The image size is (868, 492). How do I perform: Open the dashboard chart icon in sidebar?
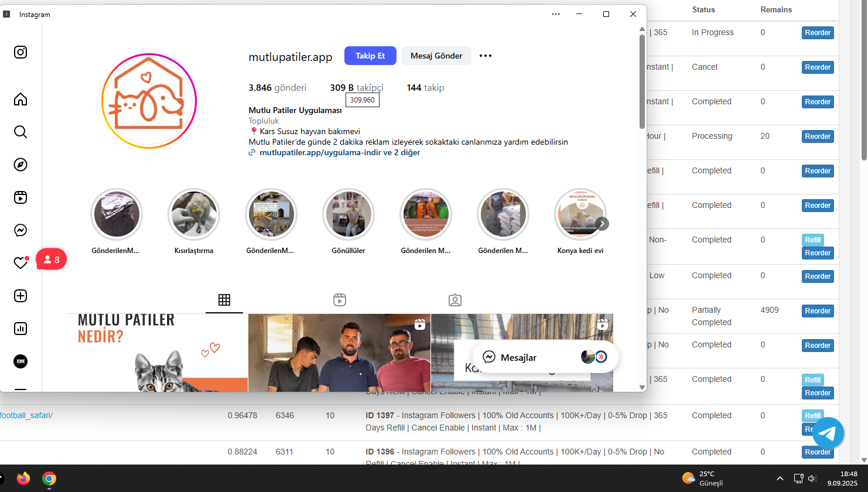coord(20,329)
